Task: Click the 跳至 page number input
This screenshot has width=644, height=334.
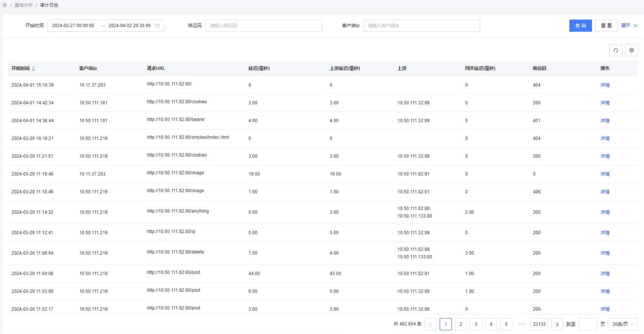Action: pos(588,324)
